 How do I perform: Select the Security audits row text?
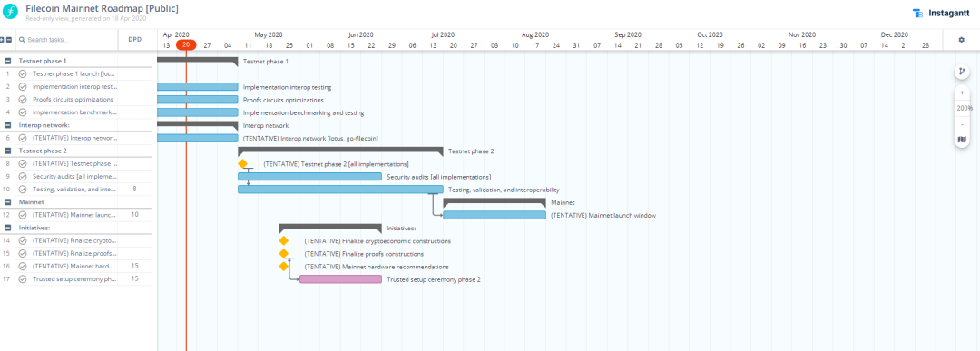(x=75, y=176)
